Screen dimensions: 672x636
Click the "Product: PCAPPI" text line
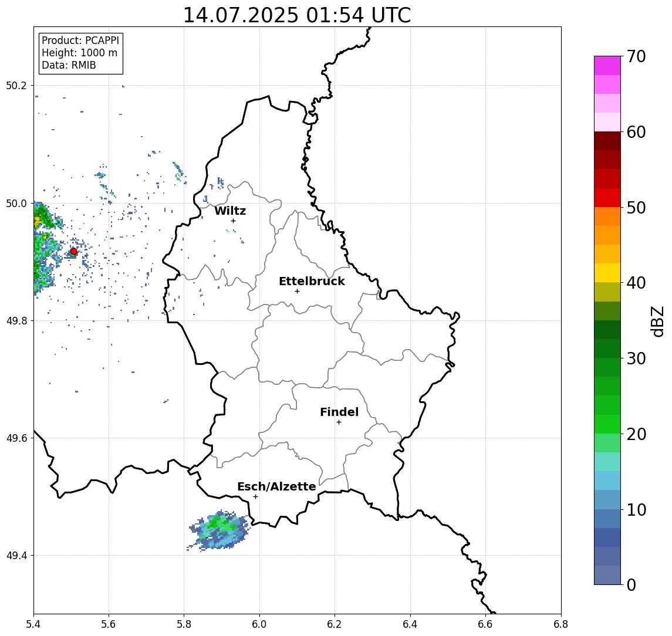(x=80, y=40)
